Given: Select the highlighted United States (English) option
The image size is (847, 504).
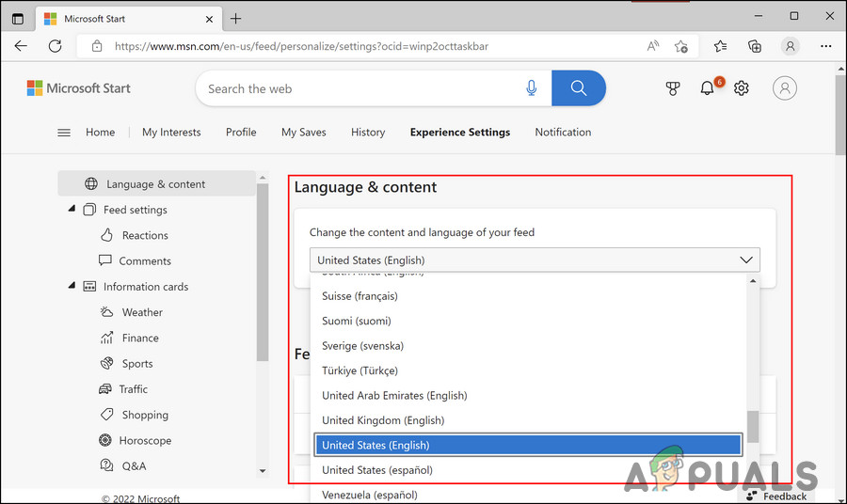Looking at the screenshot, I should pos(528,445).
